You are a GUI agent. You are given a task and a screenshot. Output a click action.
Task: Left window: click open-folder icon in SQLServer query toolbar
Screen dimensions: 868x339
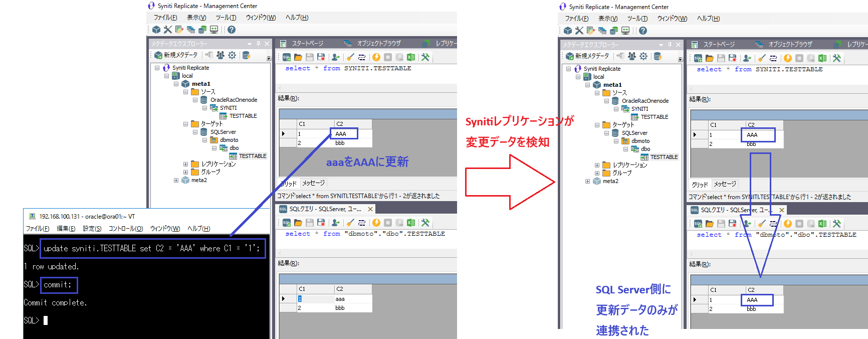click(298, 223)
